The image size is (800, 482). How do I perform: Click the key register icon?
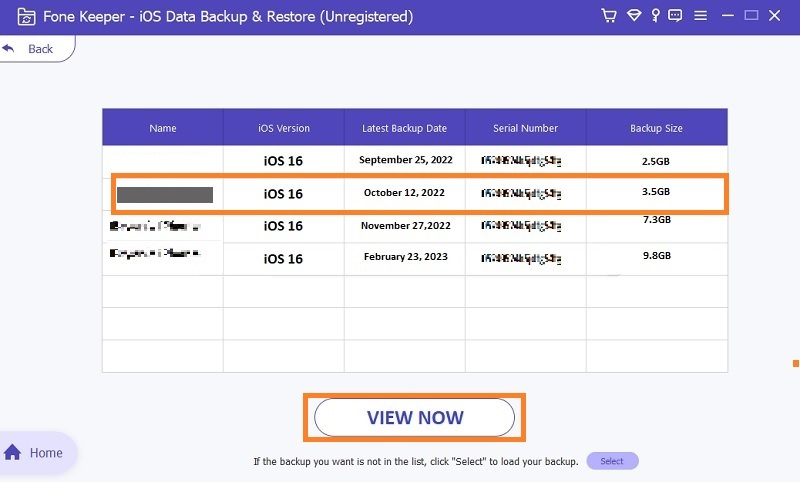tap(656, 16)
